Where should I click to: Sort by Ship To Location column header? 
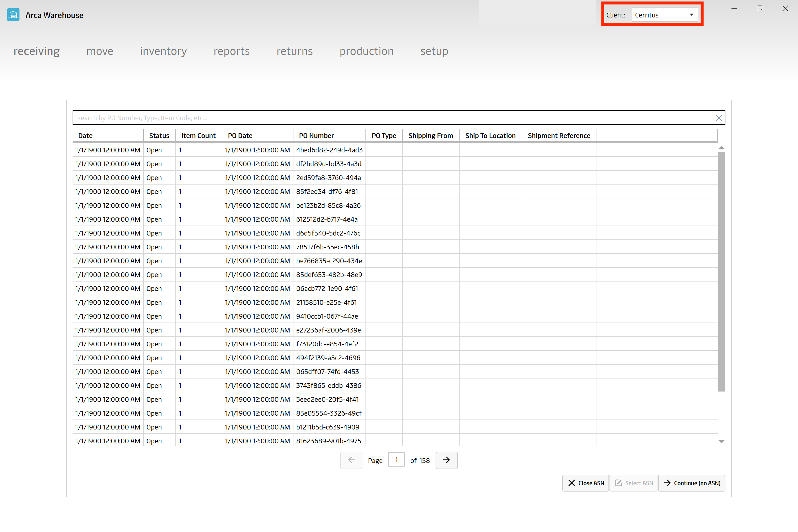(491, 135)
